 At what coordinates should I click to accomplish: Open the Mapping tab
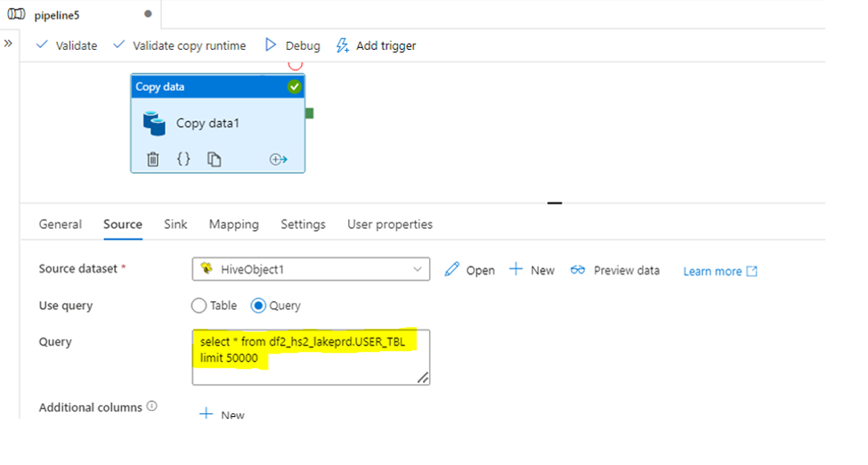point(233,224)
